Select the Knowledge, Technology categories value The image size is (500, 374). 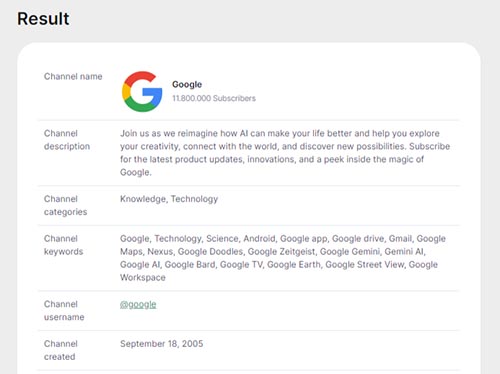pyautogui.click(x=169, y=199)
